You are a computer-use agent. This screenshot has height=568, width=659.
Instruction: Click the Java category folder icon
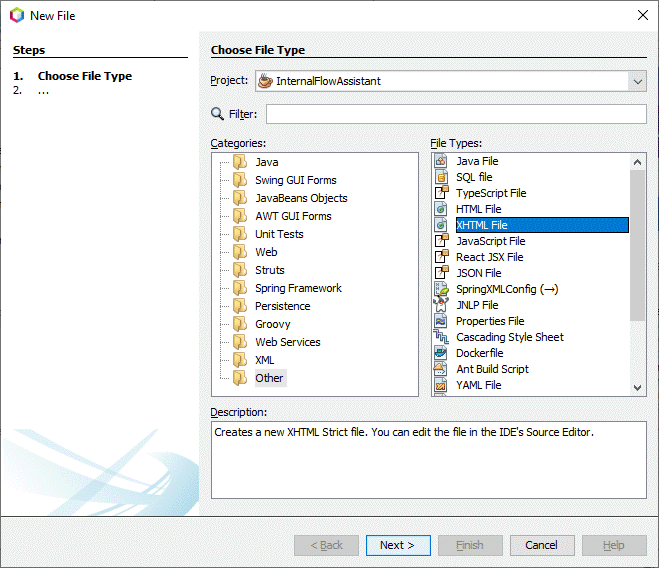point(240,162)
